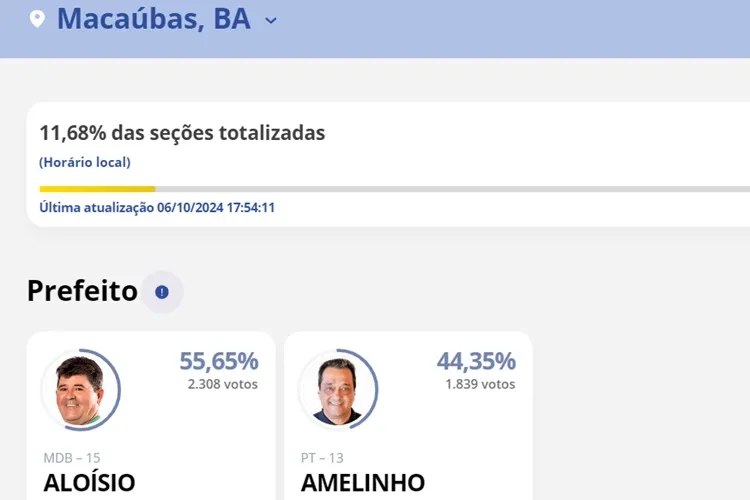
Task: Click the yellow filled part of the progress bar
Action: [x=97, y=189]
